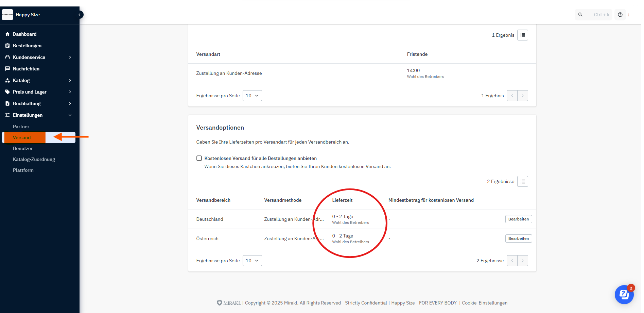The image size is (644, 313).
Task: Go to Bestellungen in sidebar
Action: pos(27,46)
